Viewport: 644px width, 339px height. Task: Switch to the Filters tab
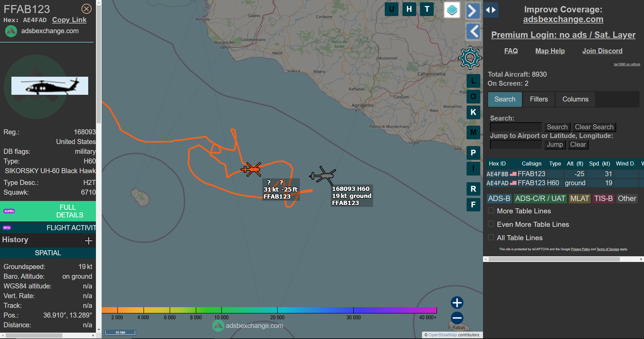click(x=539, y=99)
